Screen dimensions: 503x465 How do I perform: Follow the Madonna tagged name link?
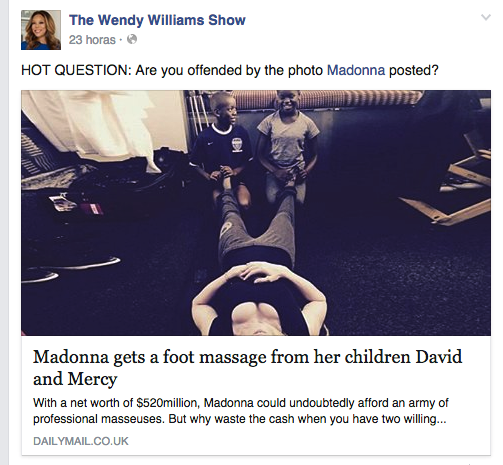[356, 70]
